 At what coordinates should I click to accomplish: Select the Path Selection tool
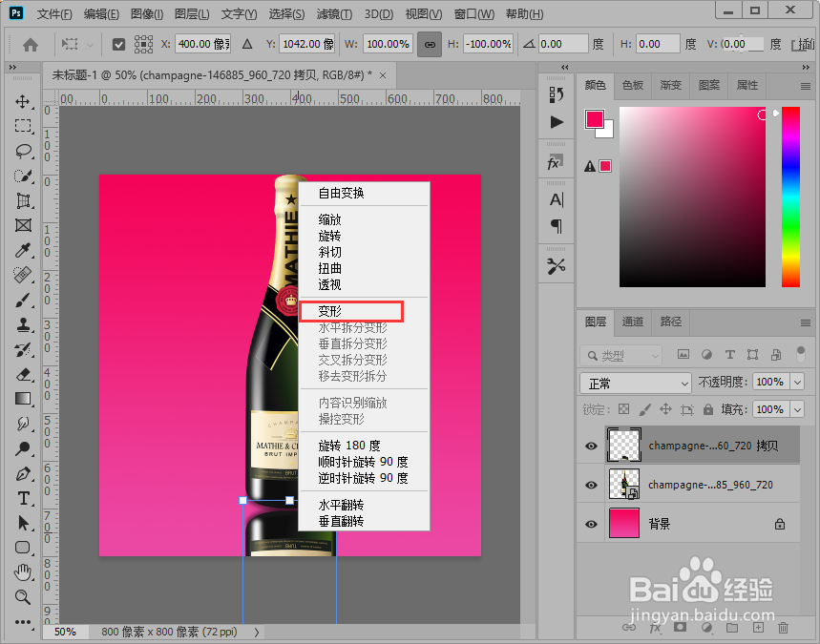coord(23,523)
